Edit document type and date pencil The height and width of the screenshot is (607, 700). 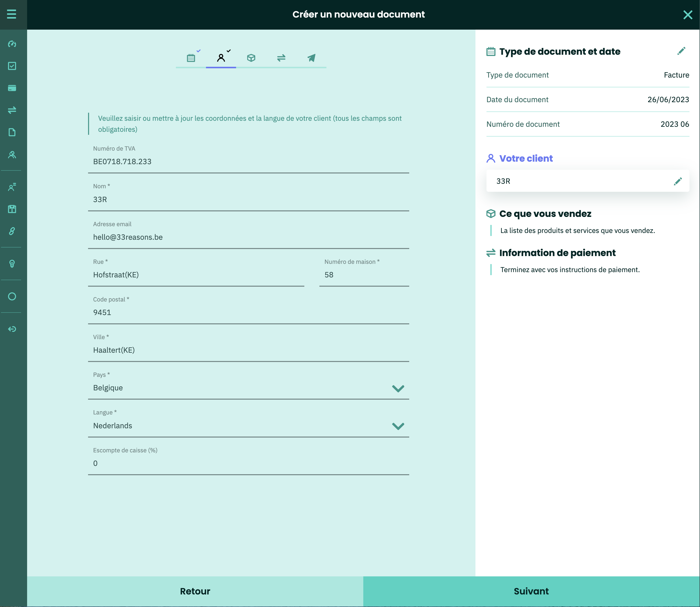[x=681, y=51]
